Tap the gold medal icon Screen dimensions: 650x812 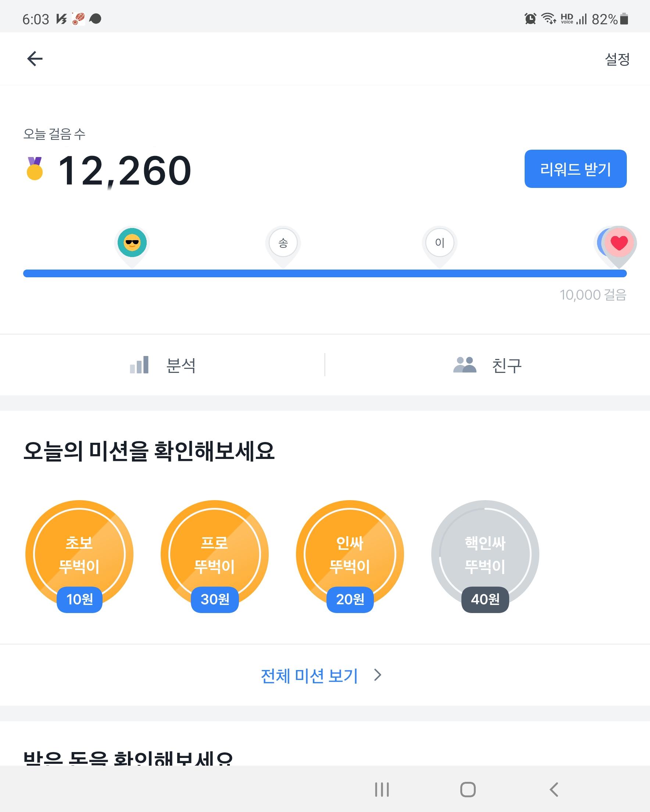(x=35, y=169)
